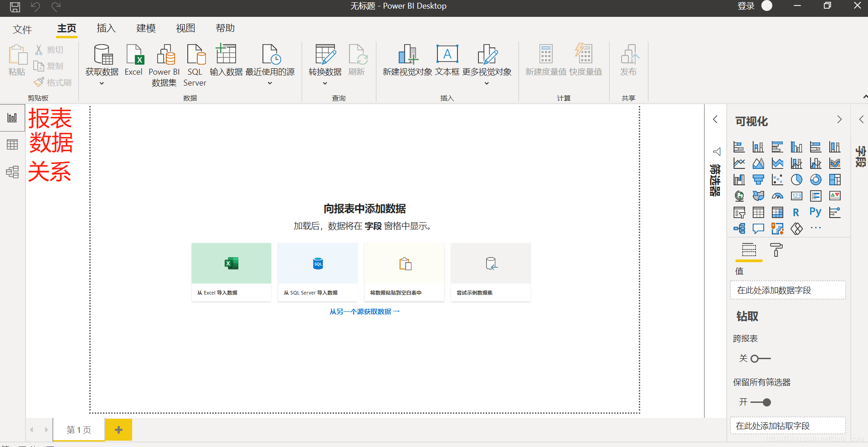Click the 在此处添加钻取字段 well

tap(788, 426)
